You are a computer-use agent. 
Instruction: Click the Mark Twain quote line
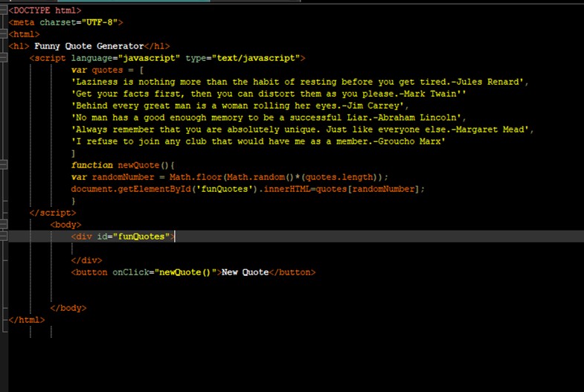pos(269,94)
